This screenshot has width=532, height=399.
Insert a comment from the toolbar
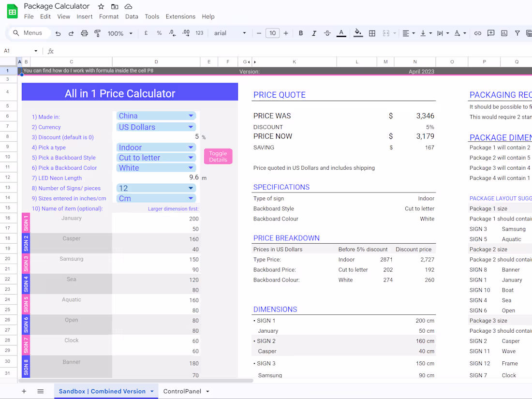[491, 33]
